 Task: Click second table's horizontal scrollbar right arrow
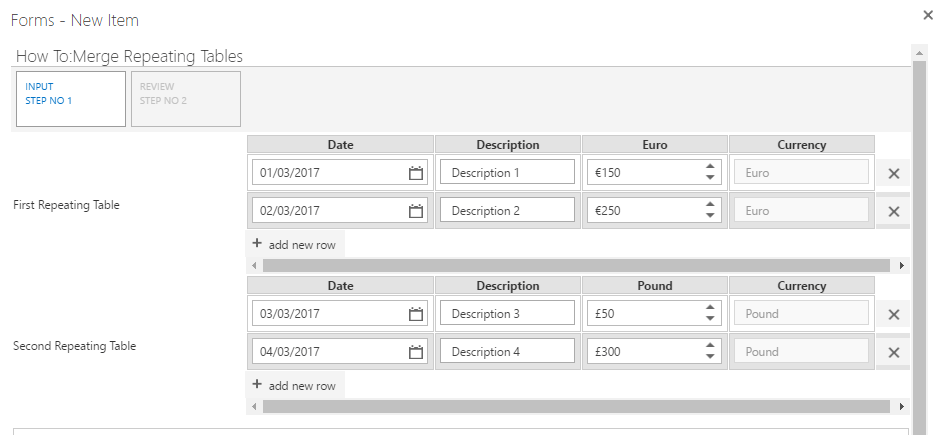coord(901,406)
